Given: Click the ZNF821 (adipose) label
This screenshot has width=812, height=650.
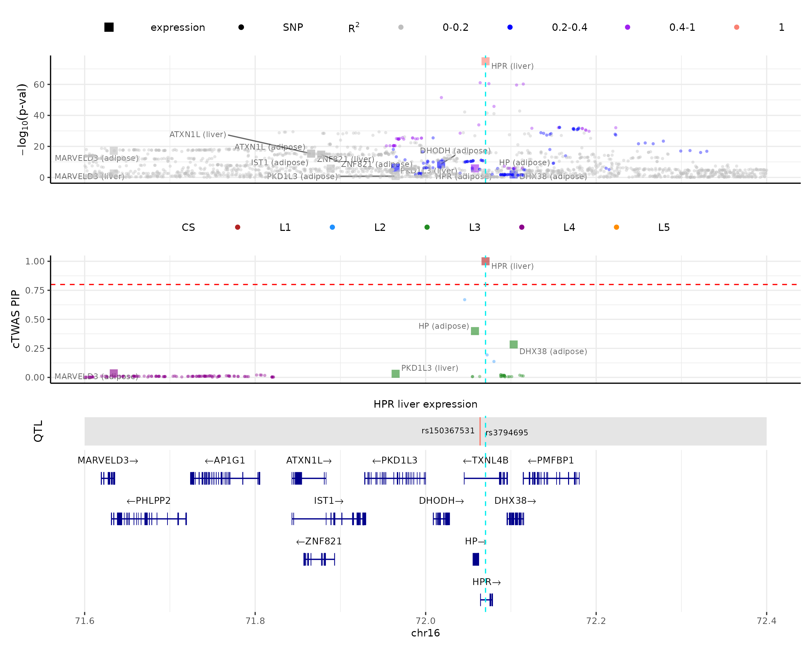Looking at the screenshot, I should point(377,164).
